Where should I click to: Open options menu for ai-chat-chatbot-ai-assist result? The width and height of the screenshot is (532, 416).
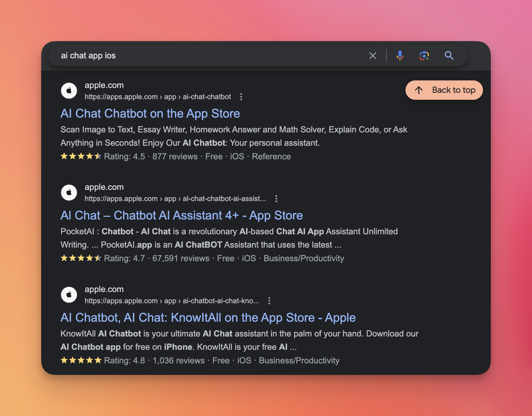pyautogui.click(x=276, y=199)
